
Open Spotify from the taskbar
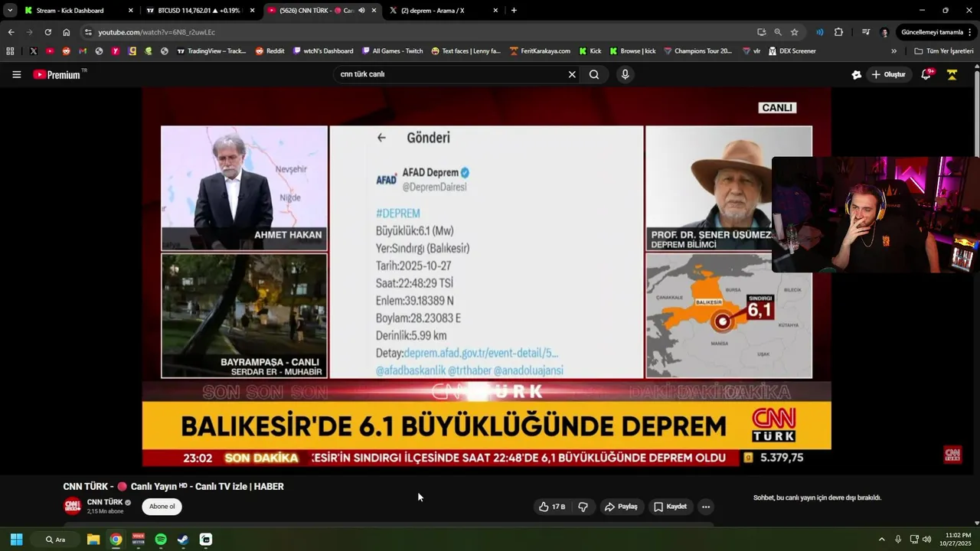[x=161, y=540]
